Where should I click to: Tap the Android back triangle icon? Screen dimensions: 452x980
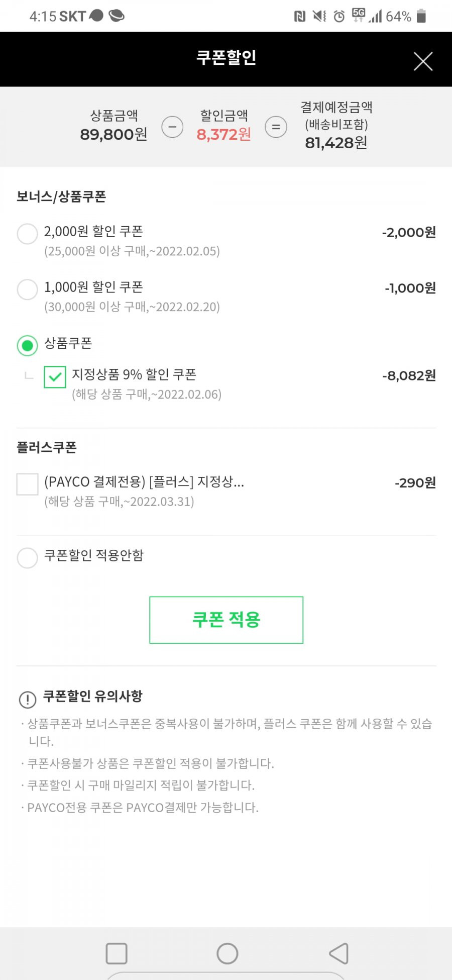339,953
